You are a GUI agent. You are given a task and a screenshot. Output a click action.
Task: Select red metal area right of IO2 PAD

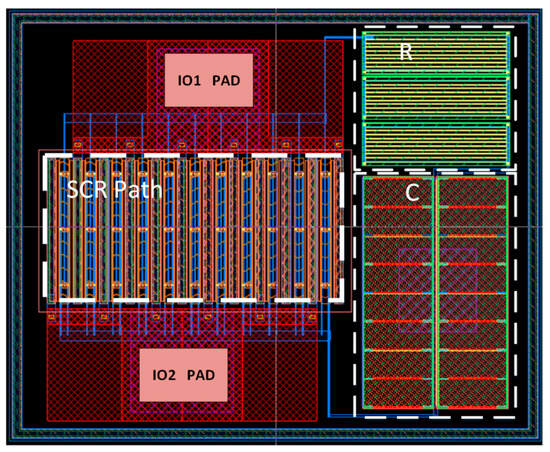point(280,379)
